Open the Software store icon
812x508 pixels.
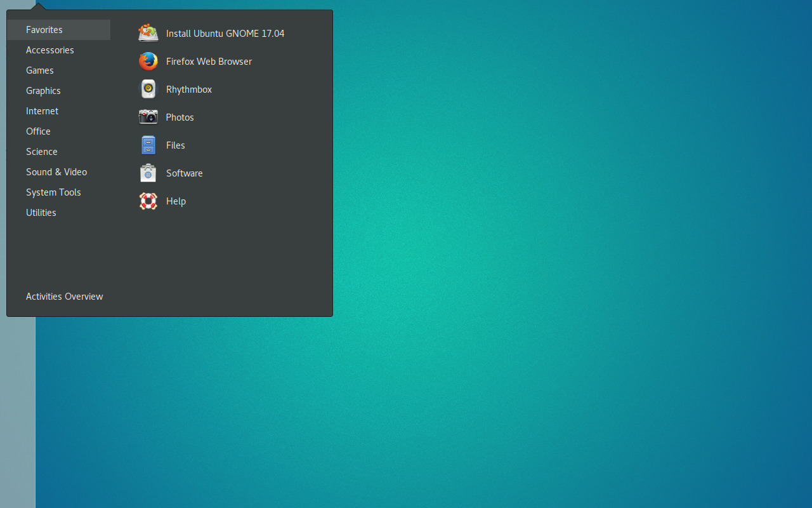(x=148, y=173)
